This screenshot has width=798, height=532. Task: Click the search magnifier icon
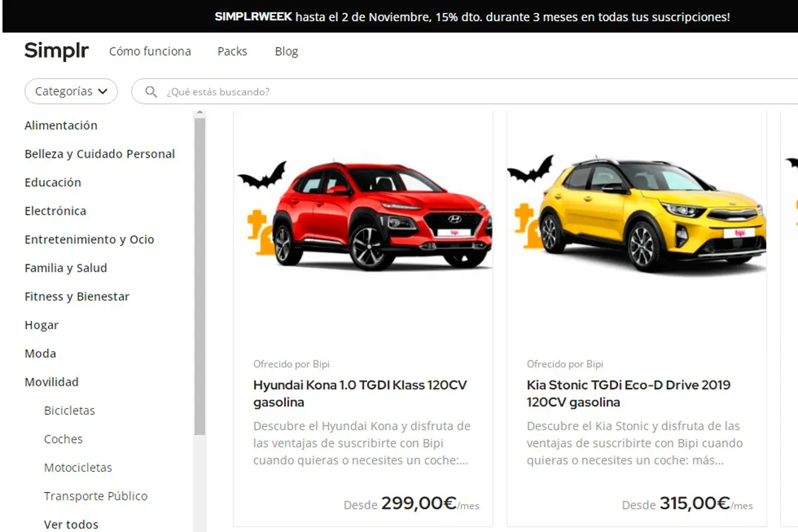point(152,91)
